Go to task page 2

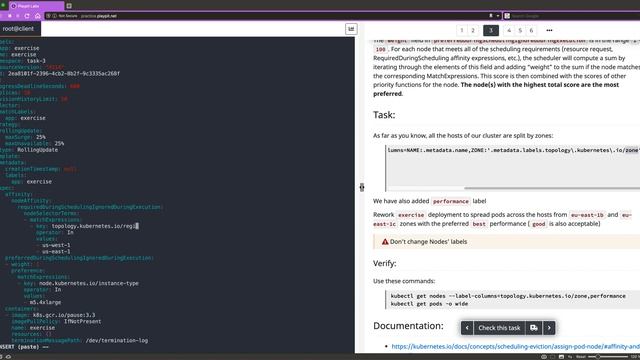[473, 30]
